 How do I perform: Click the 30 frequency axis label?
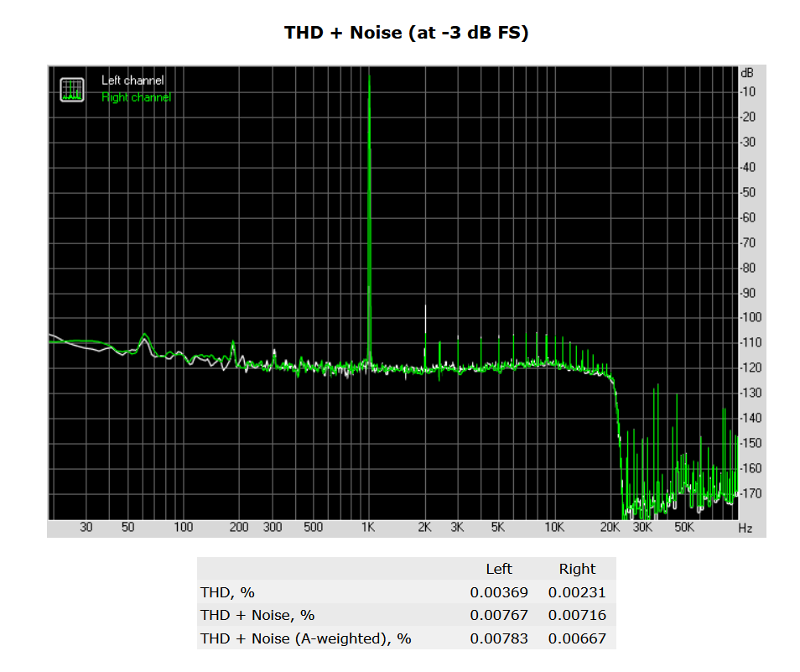click(x=86, y=527)
